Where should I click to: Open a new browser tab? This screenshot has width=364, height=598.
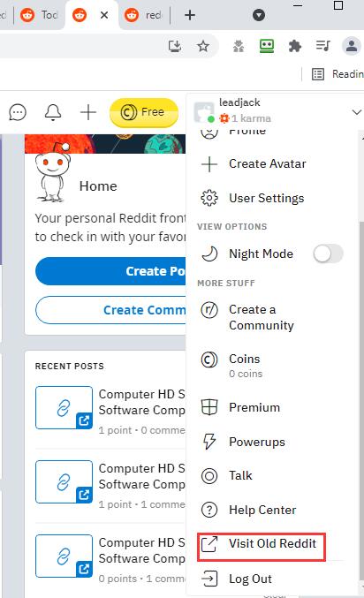click(x=190, y=15)
